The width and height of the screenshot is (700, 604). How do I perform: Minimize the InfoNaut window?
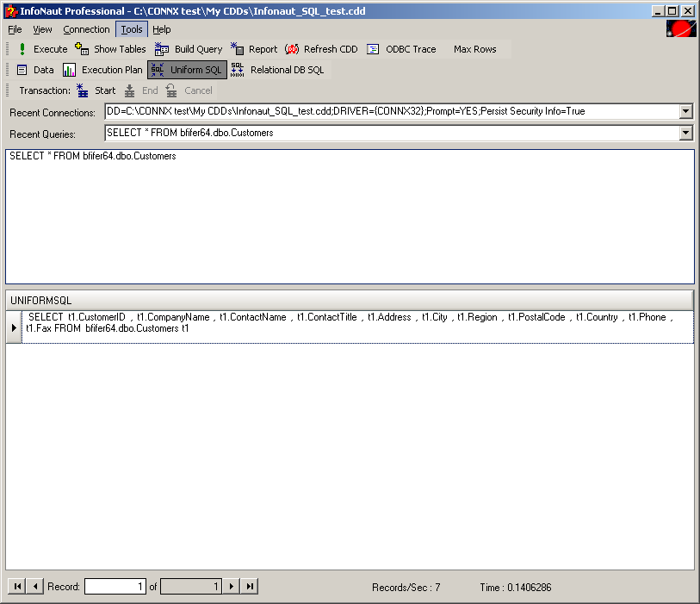pyautogui.click(x=657, y=11)
